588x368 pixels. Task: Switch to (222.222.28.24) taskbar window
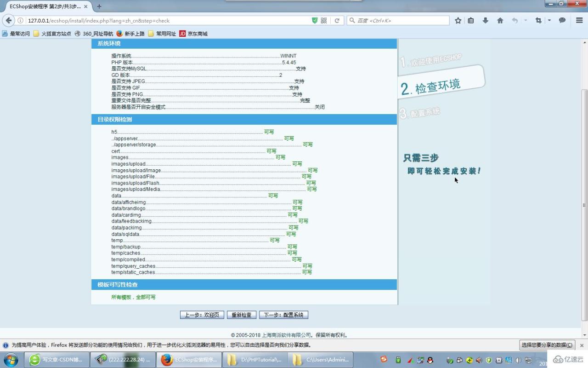123,360
